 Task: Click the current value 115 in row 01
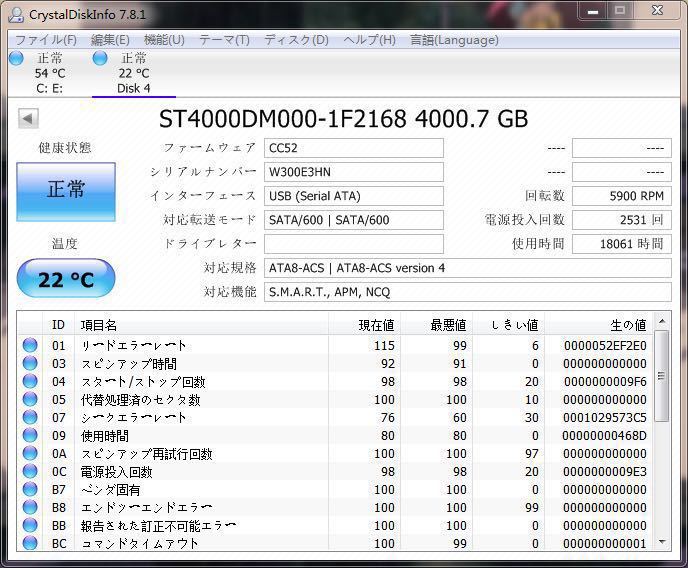coord(384,346)
